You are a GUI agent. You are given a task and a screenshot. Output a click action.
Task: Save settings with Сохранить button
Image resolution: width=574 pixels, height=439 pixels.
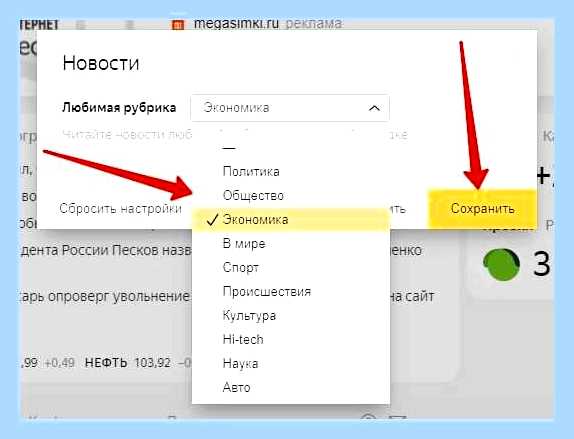pyautogui.click(x=482, y=209)
